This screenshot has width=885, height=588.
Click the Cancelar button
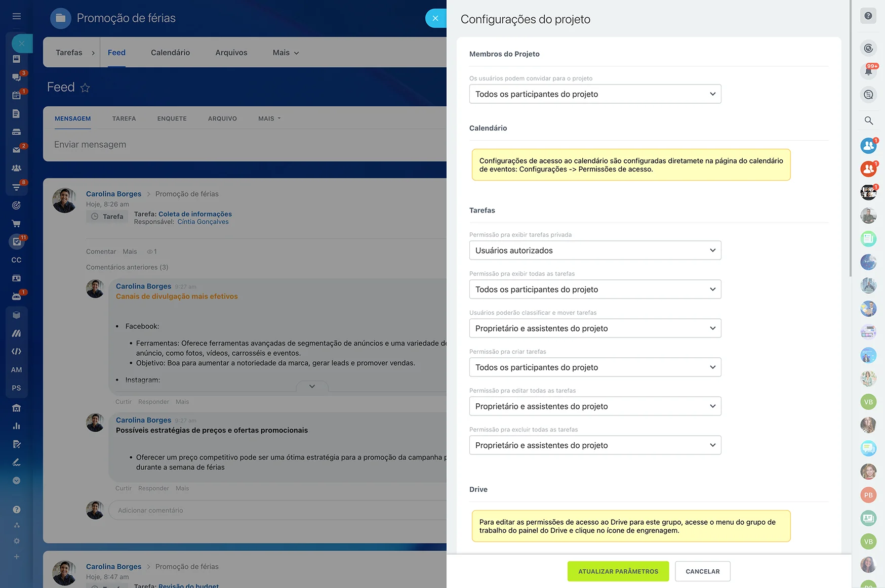pos(702,571)
